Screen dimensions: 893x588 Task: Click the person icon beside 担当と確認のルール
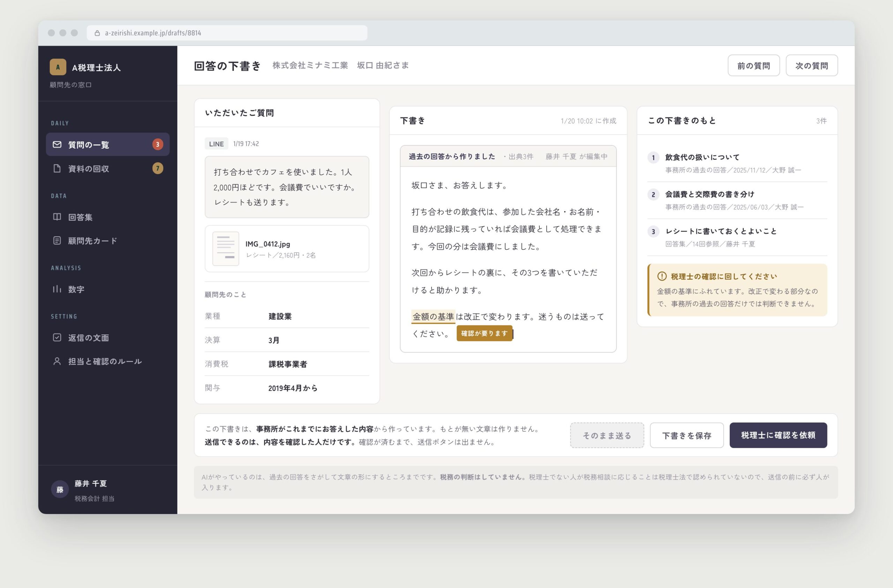coord(57,361)
